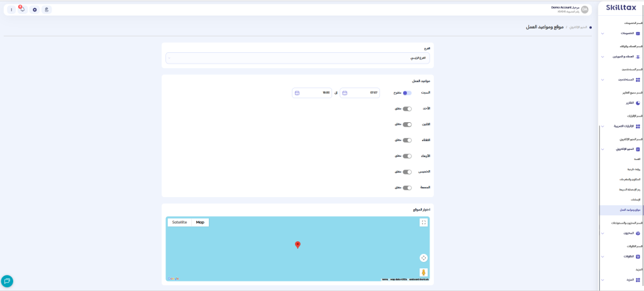644x291 pixels.
Task: Click the info icon in top bar
Action: click(11, 9)
